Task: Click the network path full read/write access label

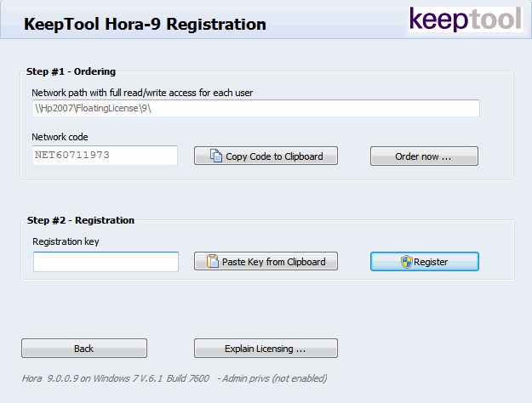Action: click(x=142, y=93)
